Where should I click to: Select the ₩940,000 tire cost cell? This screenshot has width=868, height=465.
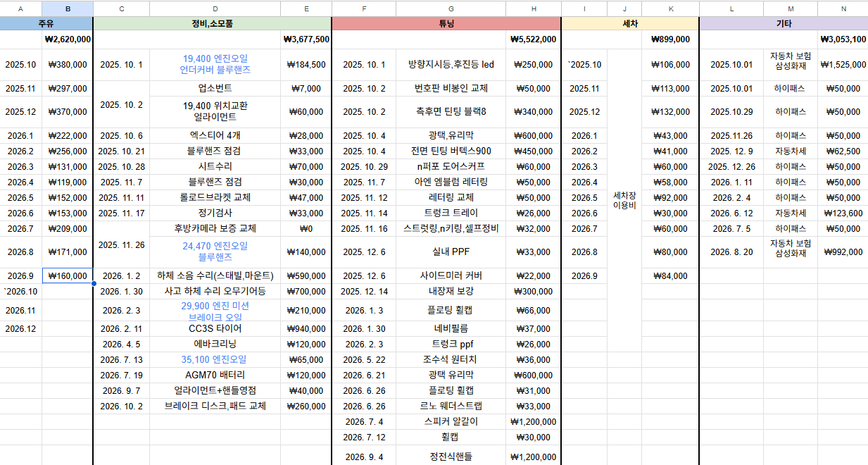(x=306, y=328)
